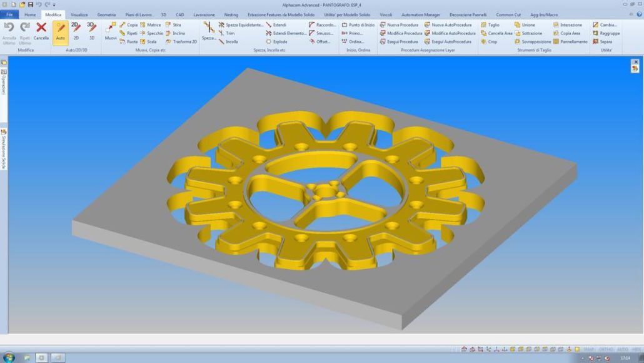Image resolution: width=644 pixels, height=363 pixels.
Task: Collapse the ribbon with the chevron
Action: coord(631,14)
